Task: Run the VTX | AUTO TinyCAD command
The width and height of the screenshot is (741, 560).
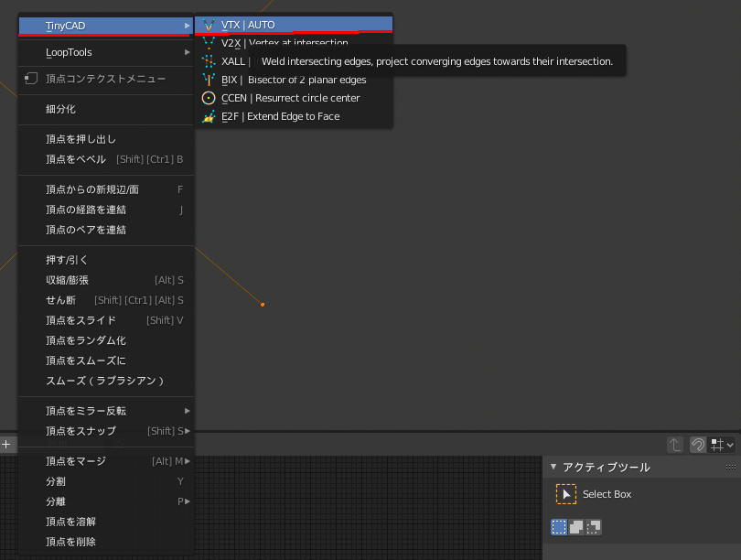Action: [x=294, y=25]
